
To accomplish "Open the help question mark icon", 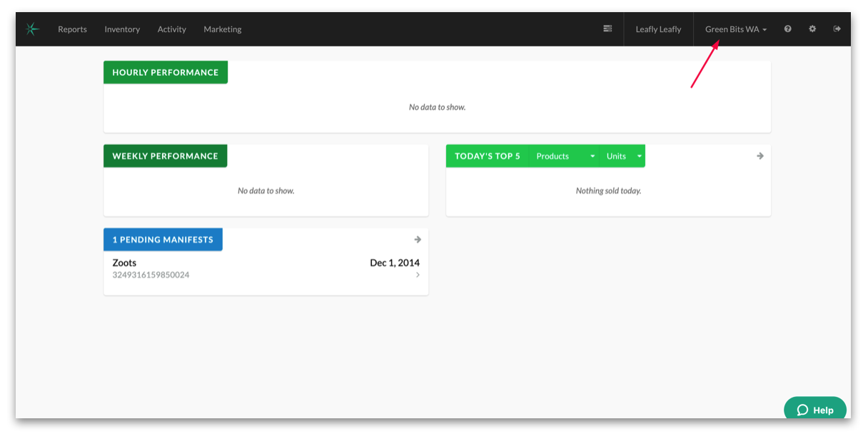I will click(788, 29).
